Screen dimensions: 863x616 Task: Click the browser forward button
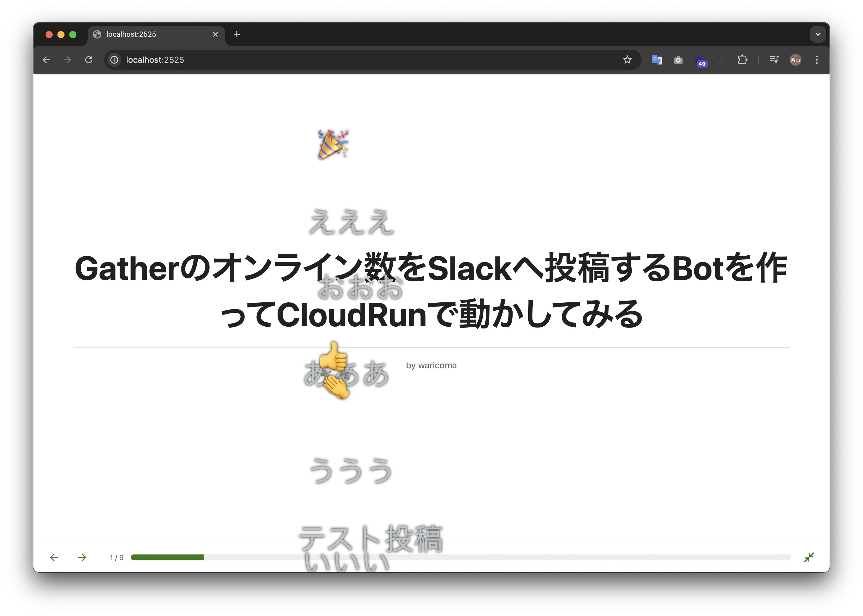click(67, 59)
